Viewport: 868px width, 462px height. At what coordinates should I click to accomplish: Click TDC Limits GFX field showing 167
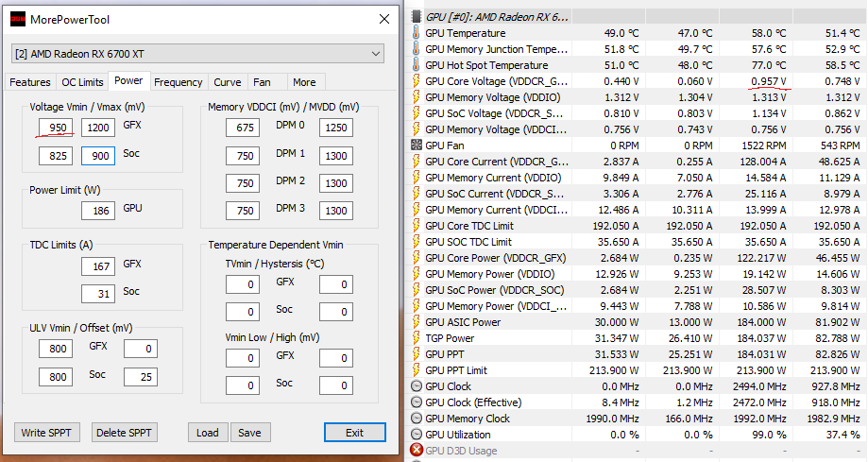tap(98, 265)
